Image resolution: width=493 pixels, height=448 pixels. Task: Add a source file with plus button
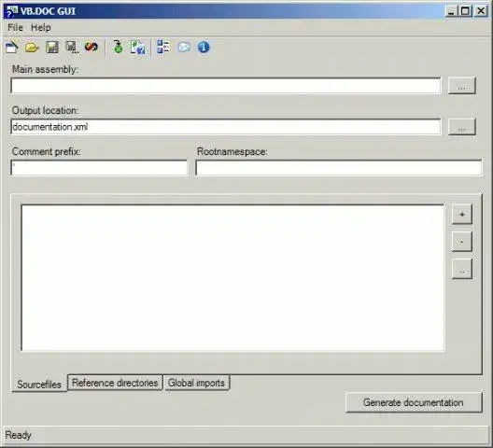click(x=462, y=215)
